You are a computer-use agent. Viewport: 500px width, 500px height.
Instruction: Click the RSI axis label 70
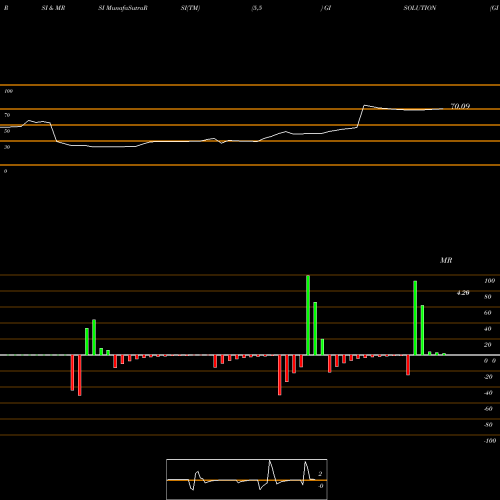coord(7,115)
